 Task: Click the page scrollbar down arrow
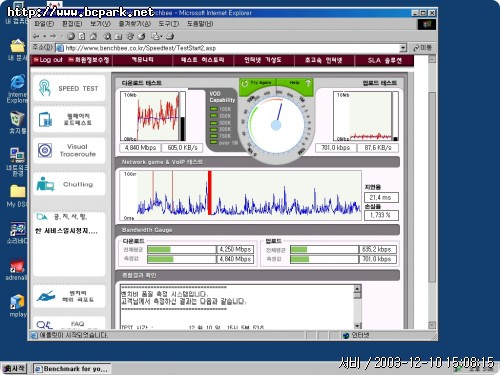click(432, 325)
